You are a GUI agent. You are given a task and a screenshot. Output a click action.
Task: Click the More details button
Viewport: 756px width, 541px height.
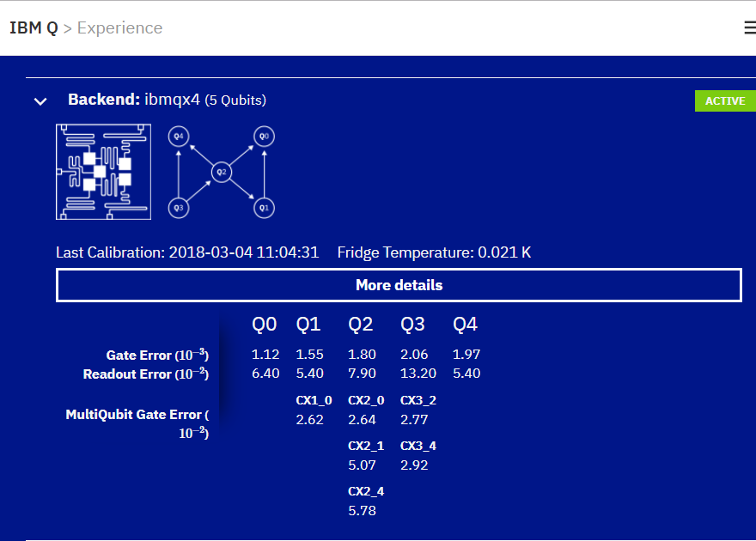(x=399, y=285)
